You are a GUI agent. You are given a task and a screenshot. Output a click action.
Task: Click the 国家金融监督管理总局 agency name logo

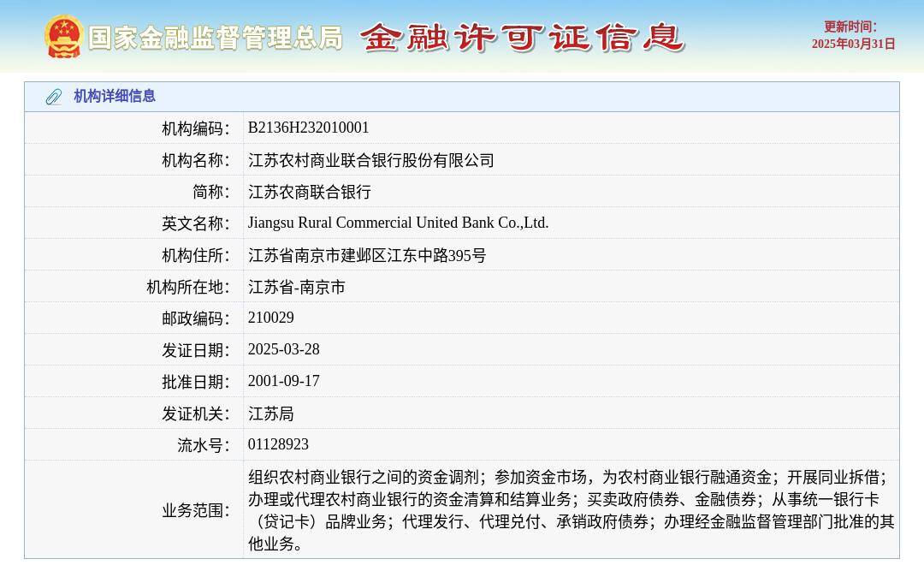pos(216,38)
